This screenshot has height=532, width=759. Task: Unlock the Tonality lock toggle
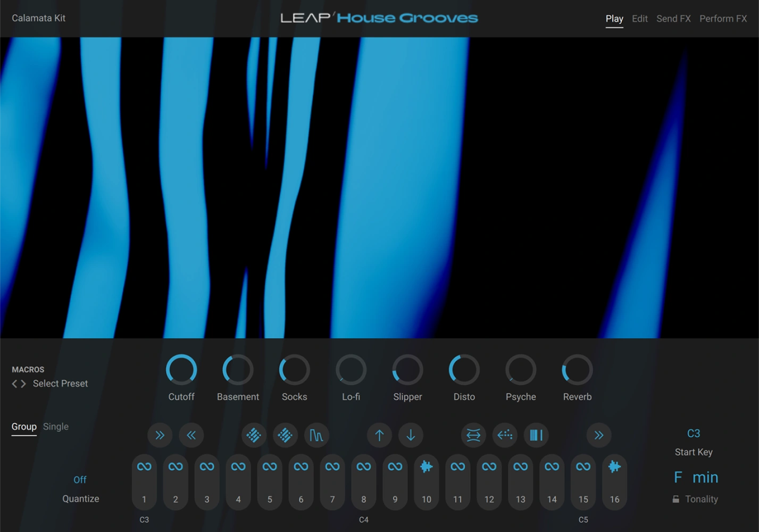click(675, 499)
